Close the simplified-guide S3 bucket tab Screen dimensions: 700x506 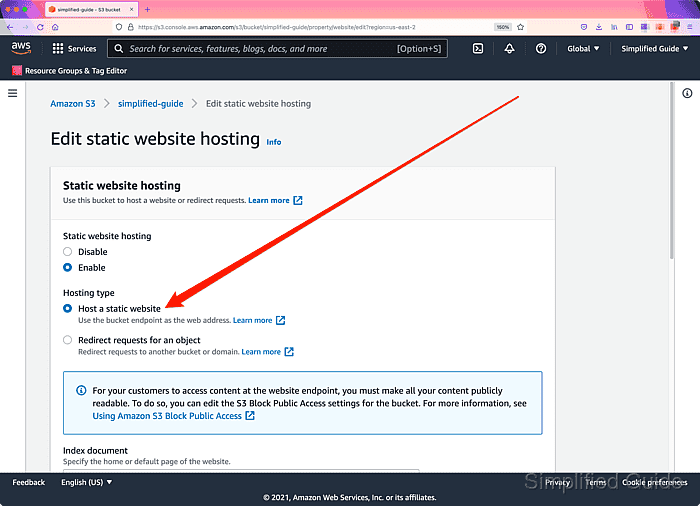click(x=131, y=9)
